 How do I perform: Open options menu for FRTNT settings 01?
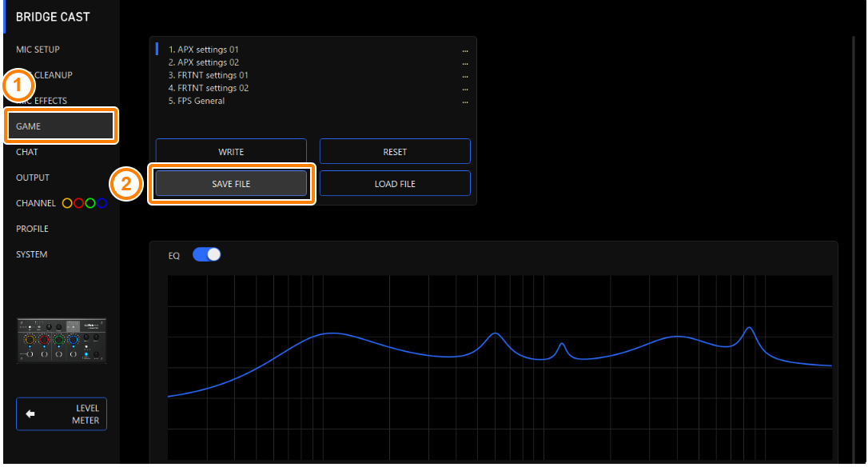tap(464, 76)
